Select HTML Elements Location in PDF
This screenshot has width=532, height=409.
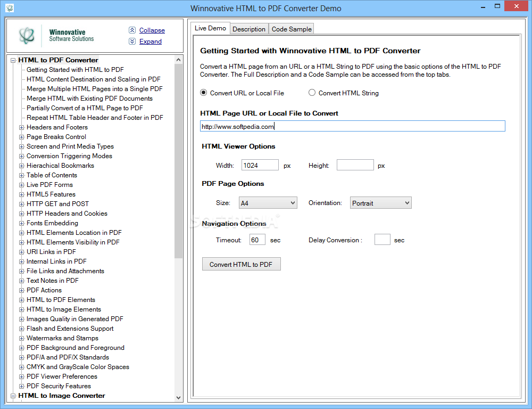point(74,233)
